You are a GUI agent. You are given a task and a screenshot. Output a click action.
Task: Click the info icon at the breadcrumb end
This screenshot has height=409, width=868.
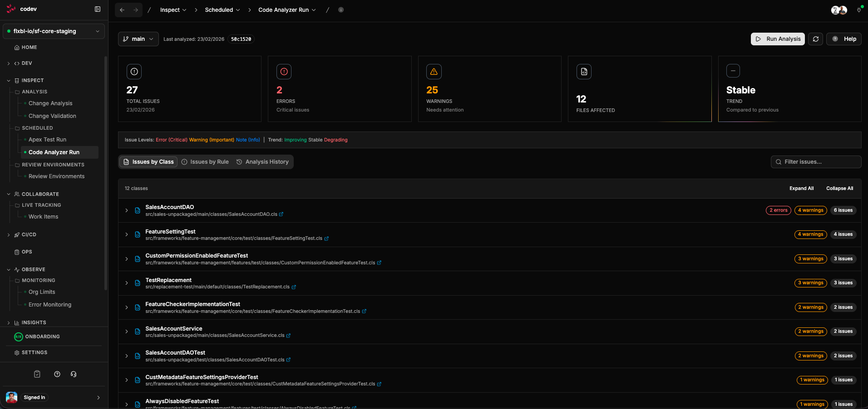(x=341, y=10)
